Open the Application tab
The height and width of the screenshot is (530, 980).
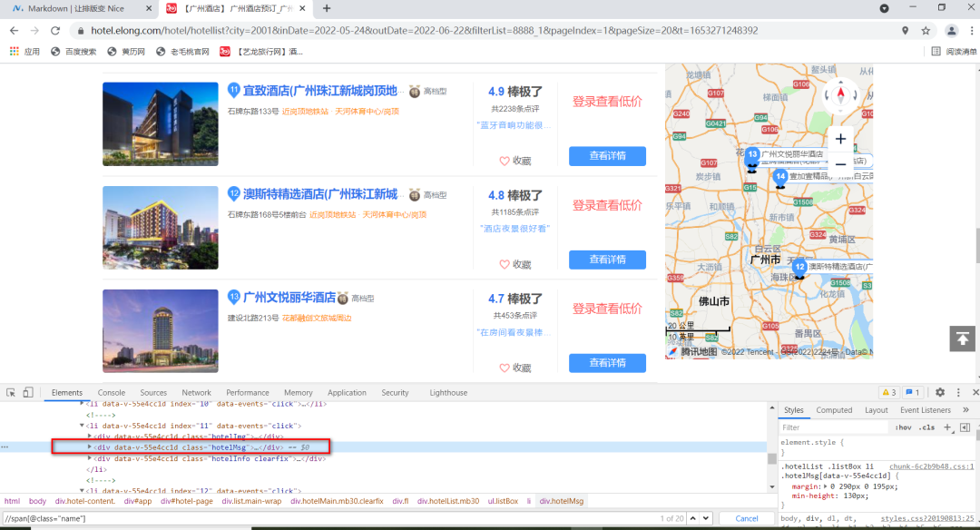[347, 392]
